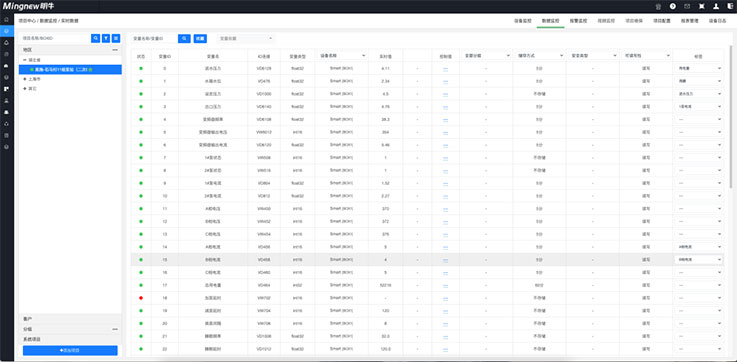Click the blue 添加项目 button
The width and height of the screenshot is (737, 362).
pyautogui.click(x=70, y=350)
